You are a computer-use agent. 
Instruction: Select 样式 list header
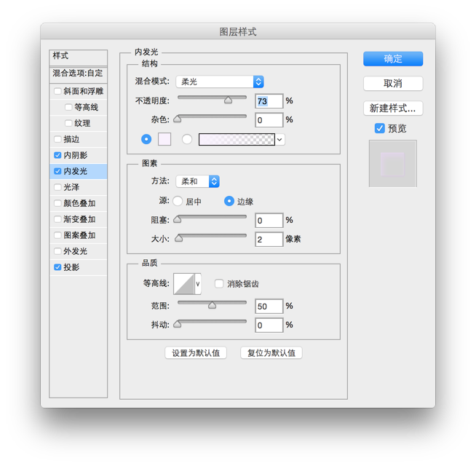tap(79, 58)
